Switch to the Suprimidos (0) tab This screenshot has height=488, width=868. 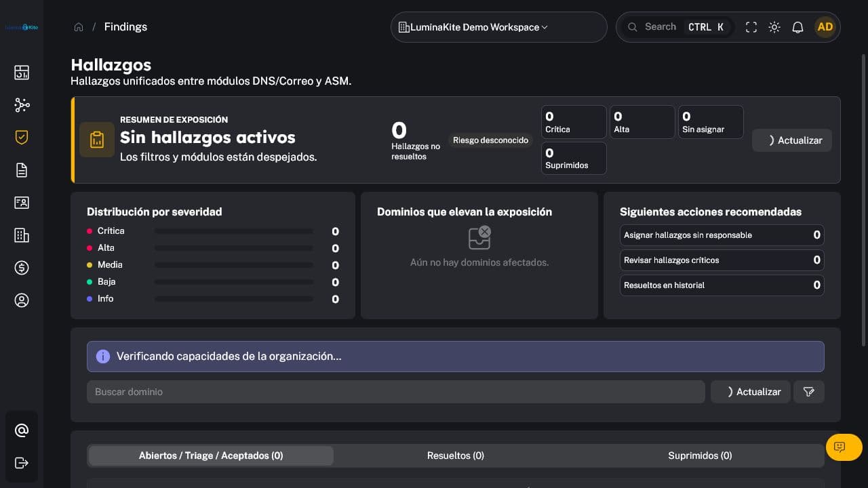[x=700, y=455]
